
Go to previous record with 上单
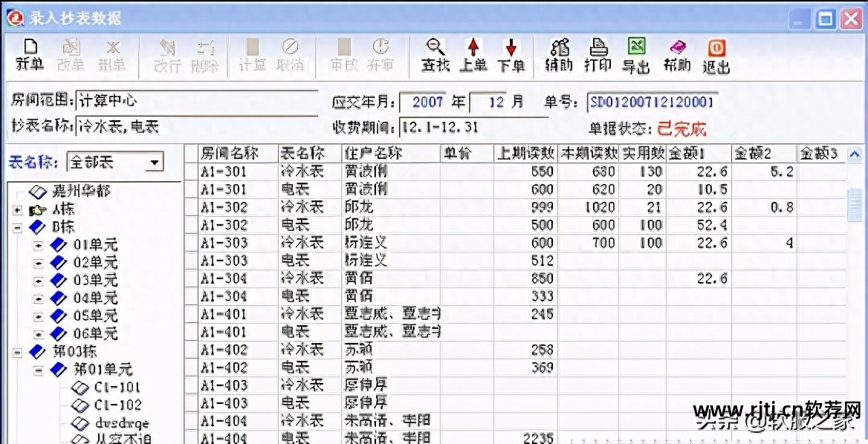pos(473,47)
